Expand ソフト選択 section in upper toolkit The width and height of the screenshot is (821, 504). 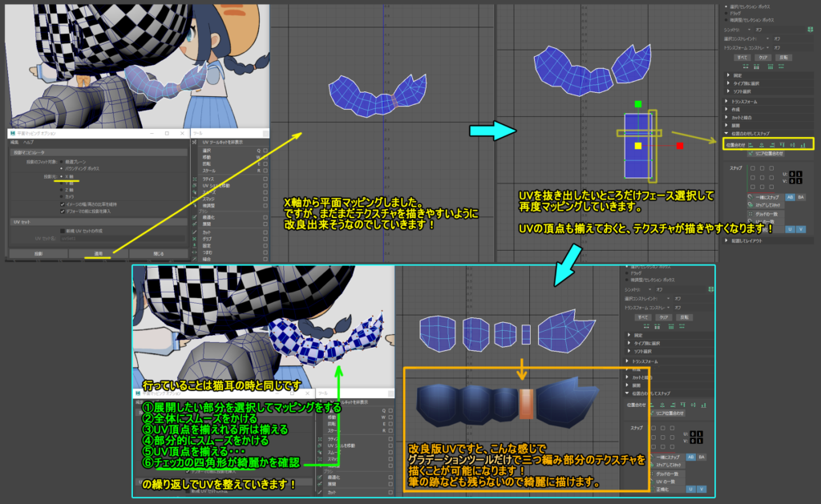[728, 91]
